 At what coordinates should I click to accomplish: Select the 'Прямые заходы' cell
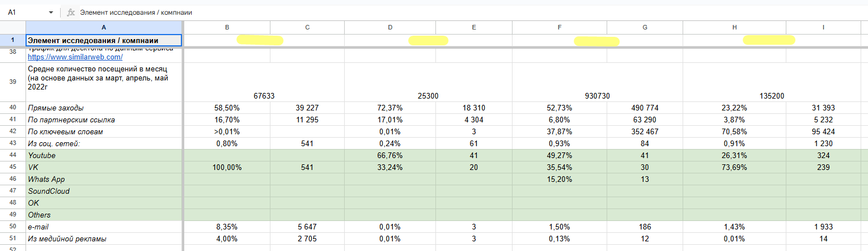coord(104,108)
